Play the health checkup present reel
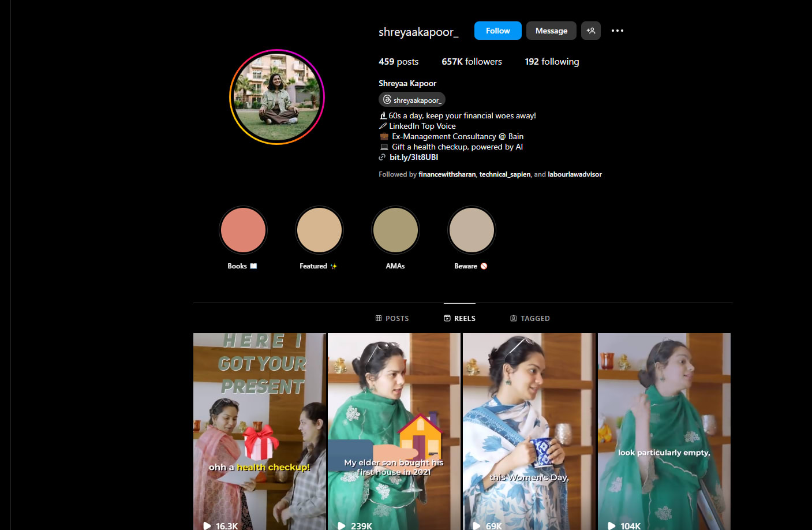This screenshot has width=812, height=530. [x=260, y=431]
